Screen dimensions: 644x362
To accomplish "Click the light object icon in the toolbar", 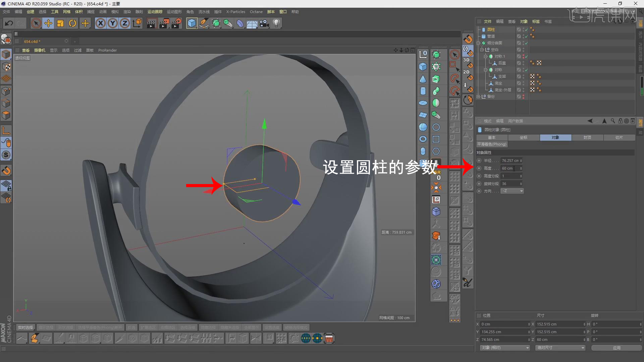I will point(276,23).
